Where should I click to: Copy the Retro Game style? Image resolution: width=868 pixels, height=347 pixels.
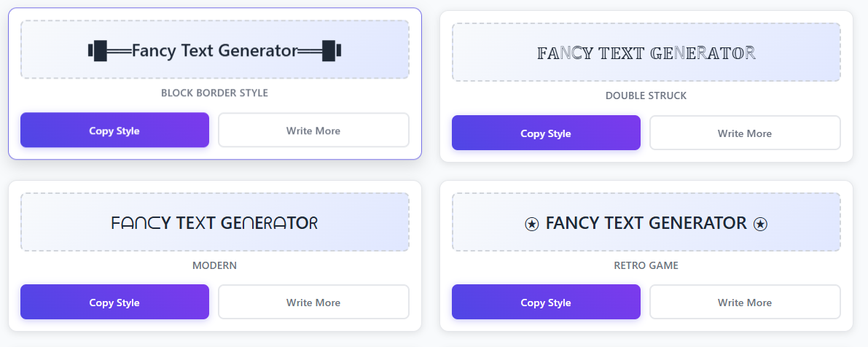coord(546,302)
